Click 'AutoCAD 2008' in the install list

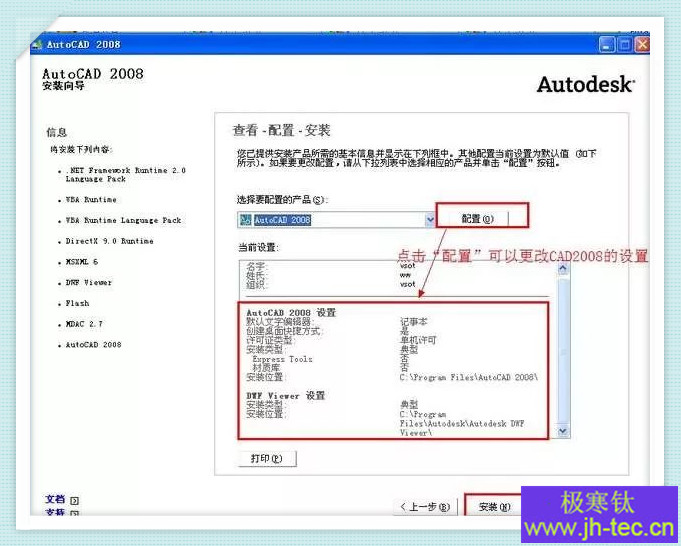(x=93, y=345)
